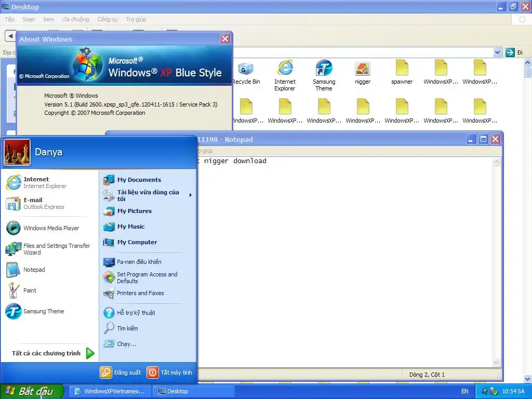Click the Back arrow in the Desktop window
Screen dimensions: 532x399
(x=10, y=36)
